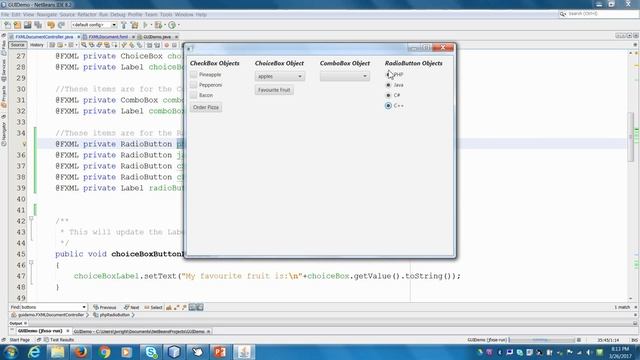Check the Pepperoni checkbox

click(x=193, y=85)
